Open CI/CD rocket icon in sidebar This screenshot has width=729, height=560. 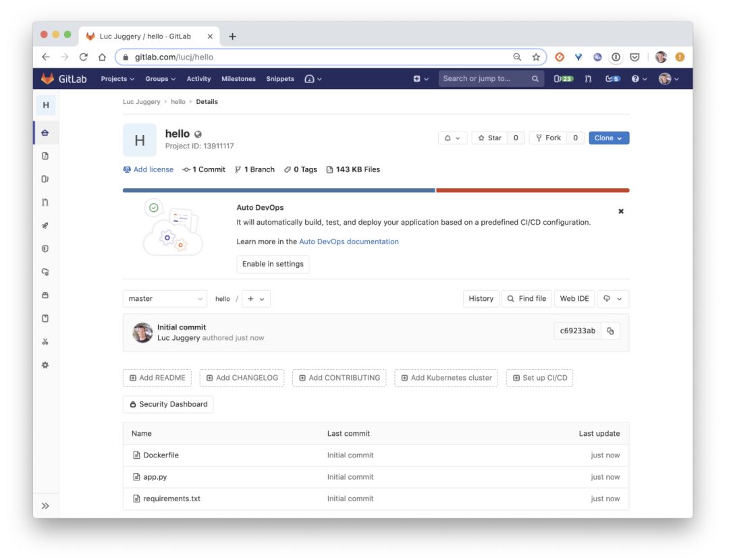[45, 225]
